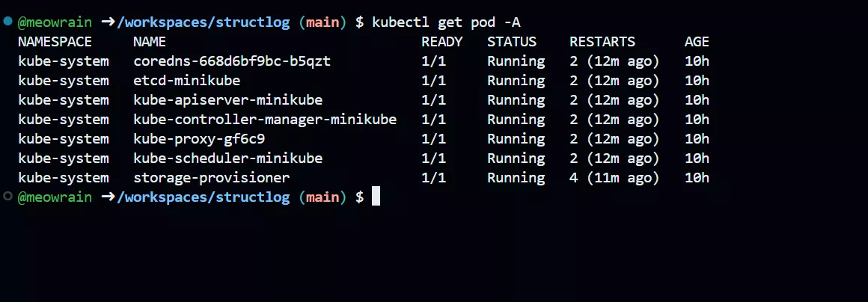The image size is (868, 302).
Task: Click the coredns-668d6bf9bc-b5qzt pod name
Action: coord(232,61)
